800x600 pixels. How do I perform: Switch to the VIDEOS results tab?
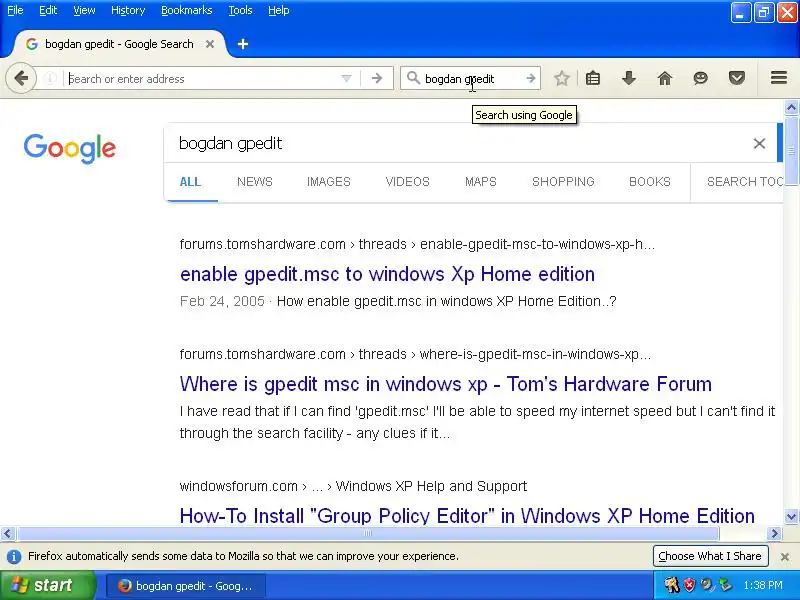click(x=408, y=182)
